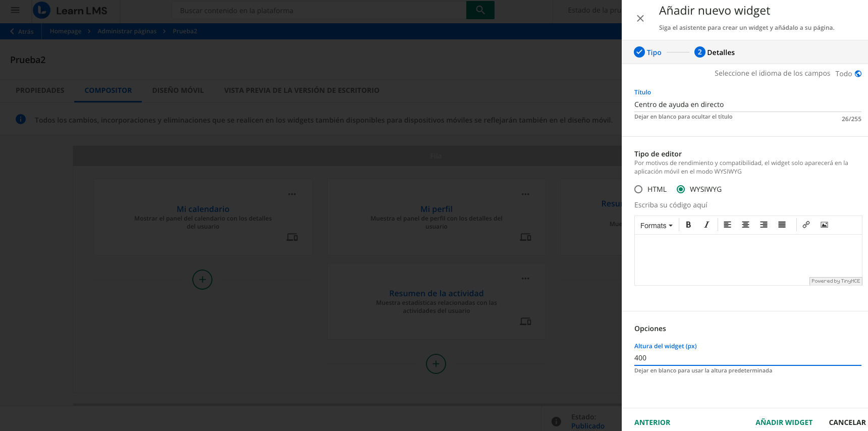Image resolution: width=868 pixels, height=431 pixels.
Task: Add widget with plus under Resumen de la actividad
Action: [x=436, y=364]
